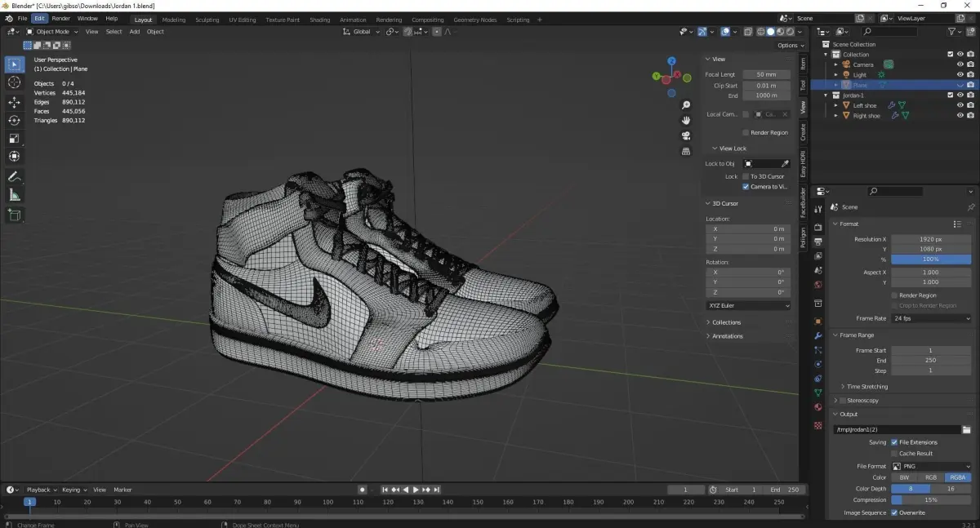Screen dimensions: 980x528
Task: Click the resolution percentage 100% slider
Action: click(x=932, y=260)
